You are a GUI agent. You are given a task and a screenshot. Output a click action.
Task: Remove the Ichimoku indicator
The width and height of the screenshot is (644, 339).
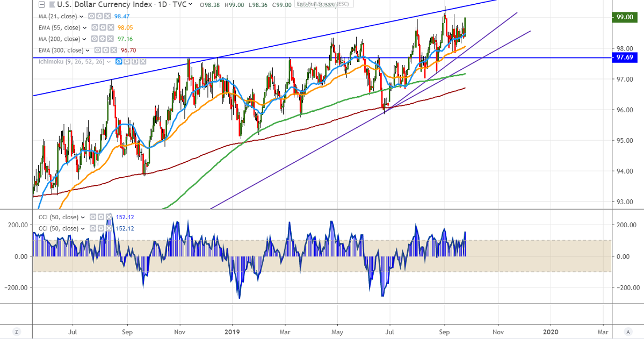coord(142,62)
